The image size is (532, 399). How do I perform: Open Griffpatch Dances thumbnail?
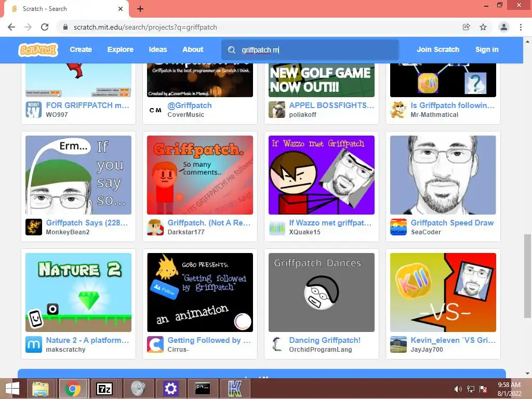click(321, 292)
